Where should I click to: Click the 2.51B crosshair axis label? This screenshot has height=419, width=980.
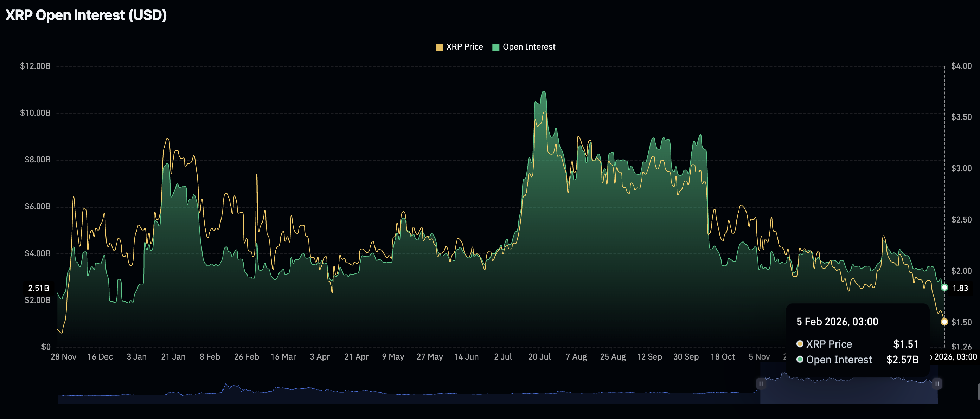click(x=38, y=288)
